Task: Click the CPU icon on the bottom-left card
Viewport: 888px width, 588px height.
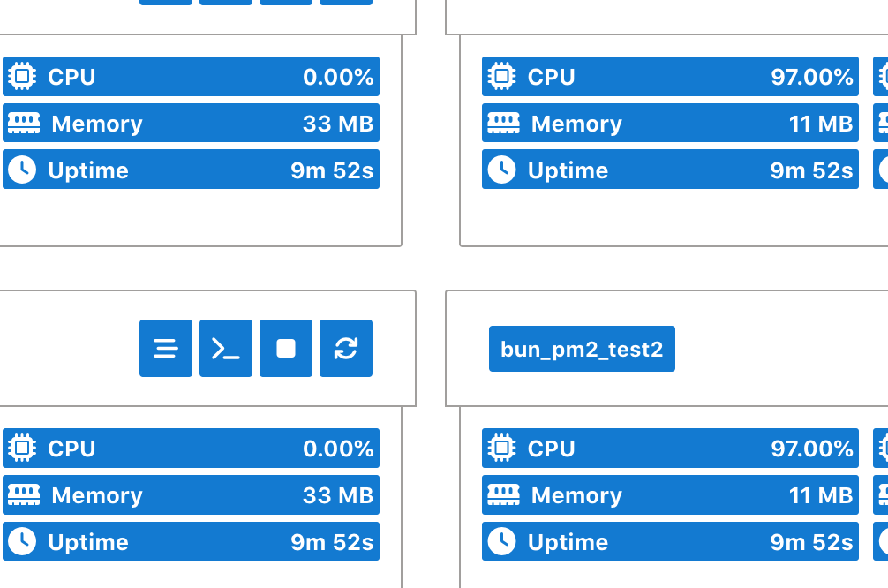Action: point(24,448)
